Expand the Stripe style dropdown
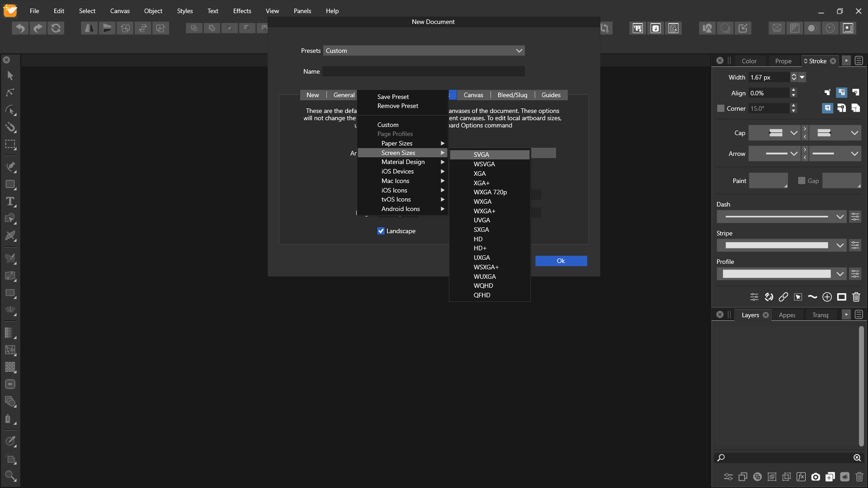The image size is (868, 488). pos(840,245)
